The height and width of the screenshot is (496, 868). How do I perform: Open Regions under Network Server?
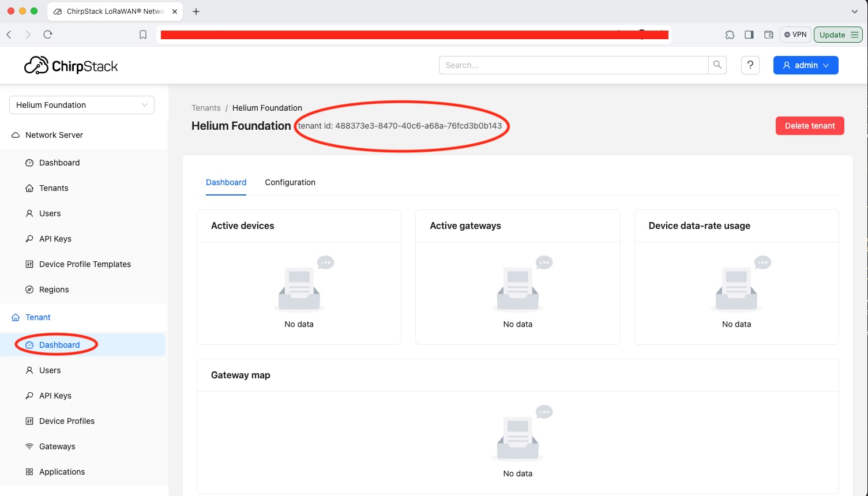pyautogui.click(x=54, y=290)
